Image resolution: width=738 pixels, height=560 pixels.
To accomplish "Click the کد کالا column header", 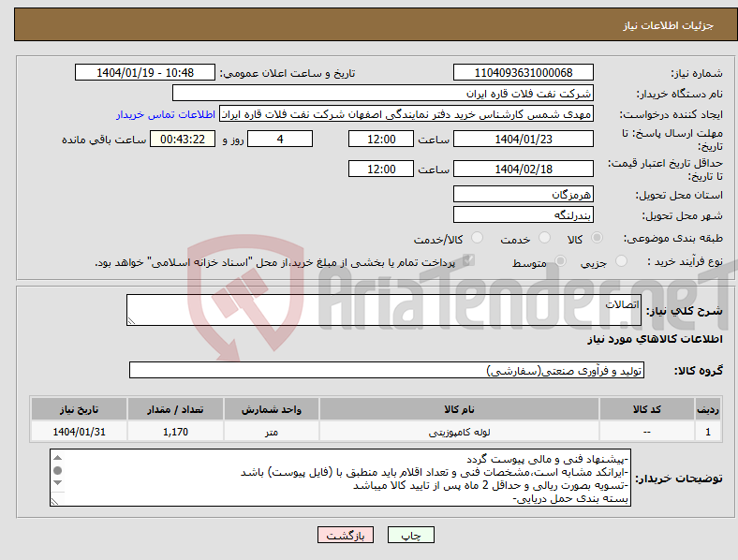I will (647, 409).
